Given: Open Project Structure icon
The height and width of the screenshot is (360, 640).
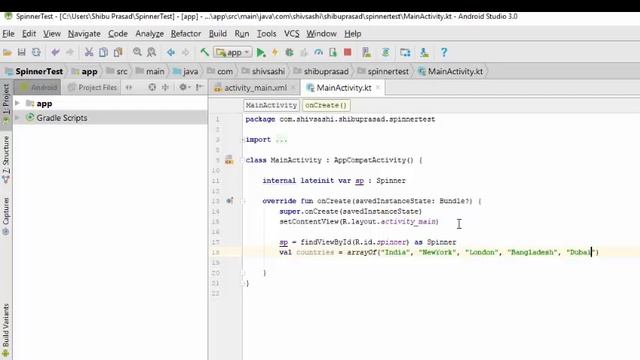Looking at the screenshot, I should point(405,52).
